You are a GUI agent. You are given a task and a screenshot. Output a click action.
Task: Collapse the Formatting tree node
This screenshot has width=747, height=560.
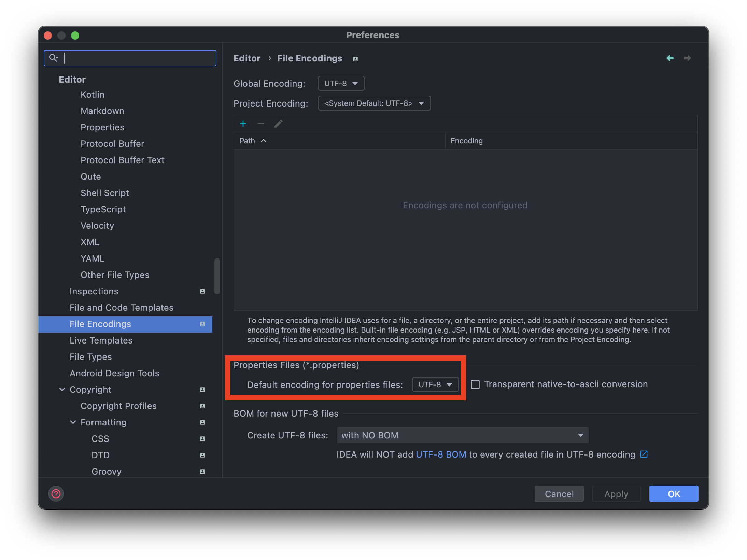tap(73, 422)
